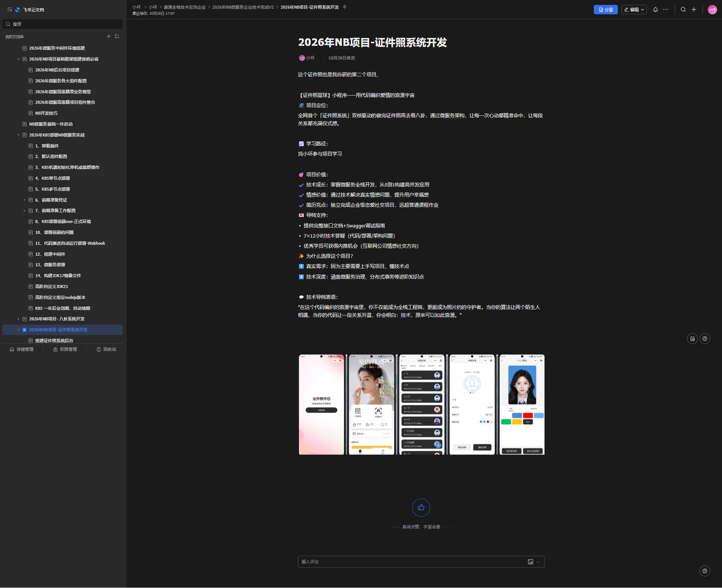Insert image in comment box

(530, 562)
